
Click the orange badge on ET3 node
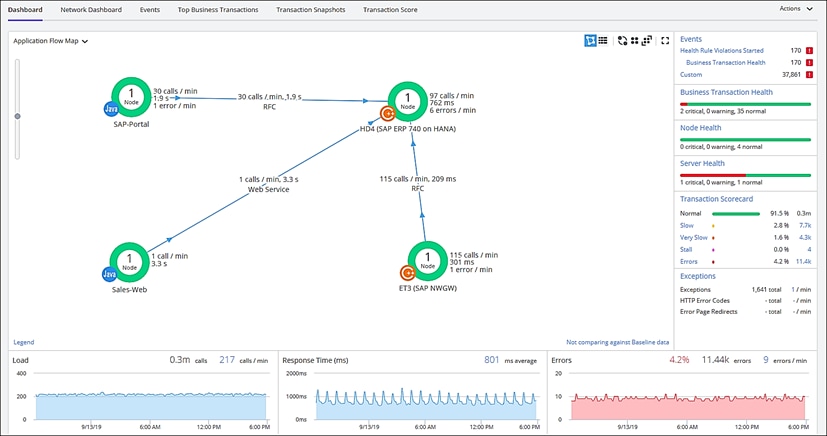click(408, 273)
